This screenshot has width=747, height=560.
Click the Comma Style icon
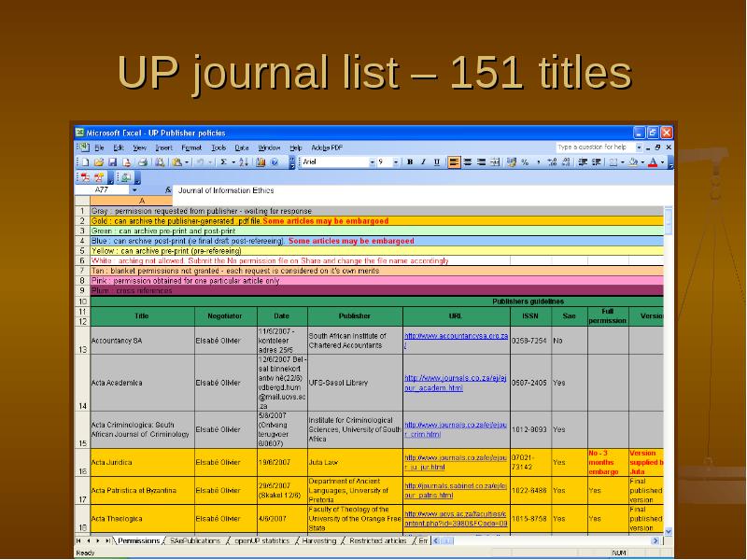(539, 162)
